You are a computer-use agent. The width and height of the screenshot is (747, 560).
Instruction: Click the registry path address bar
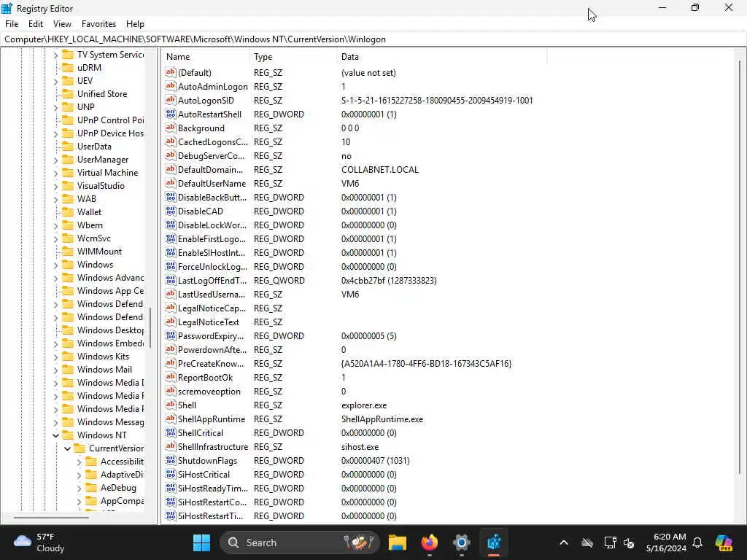373,39
